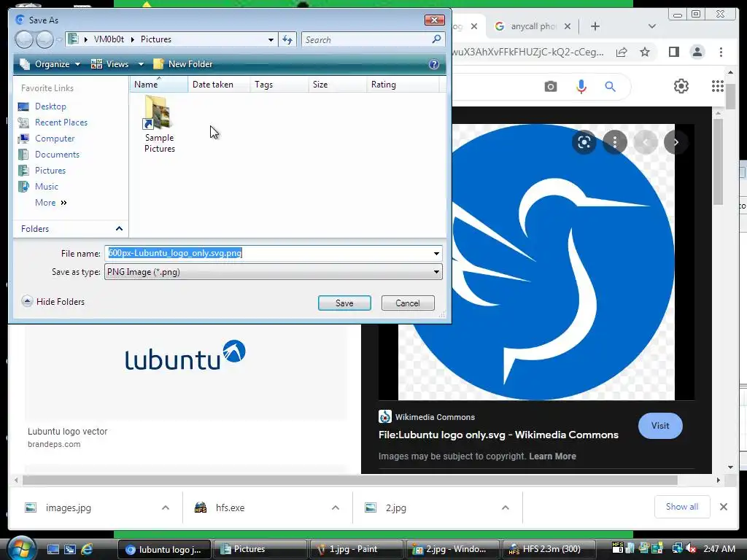Click Google search magnifier button
The width and height of the screenshot is (747, 560).
(611, 87)
